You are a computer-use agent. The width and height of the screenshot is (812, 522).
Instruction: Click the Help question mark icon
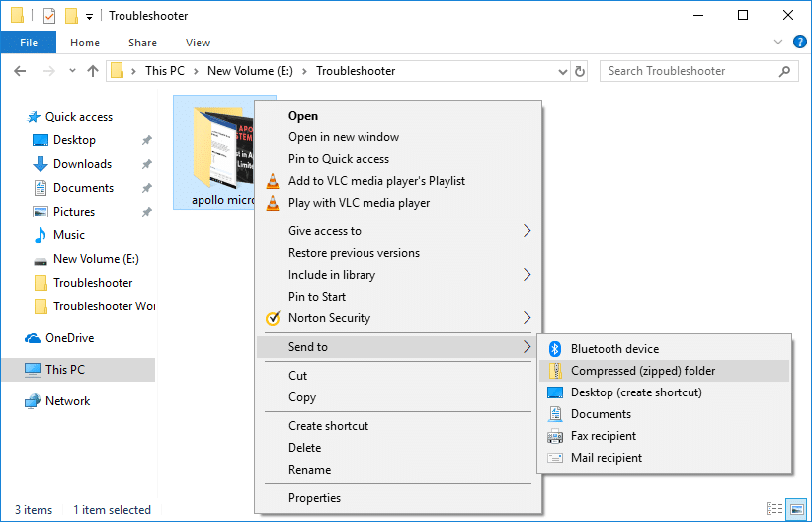point(799,43)
